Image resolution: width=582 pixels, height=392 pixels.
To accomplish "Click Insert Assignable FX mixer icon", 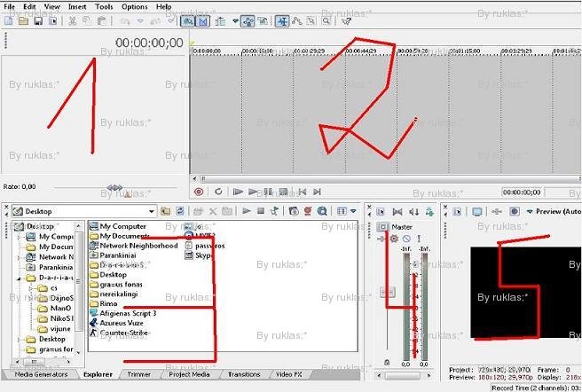I will 429,212.
